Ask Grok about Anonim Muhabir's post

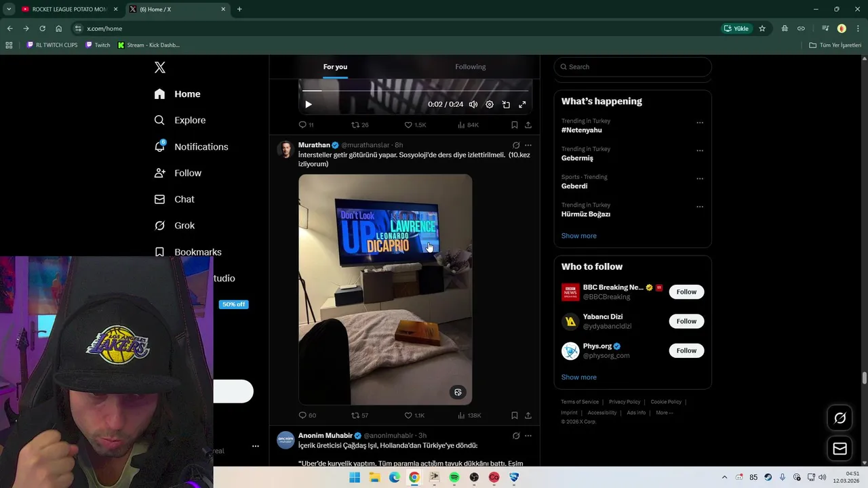[x=516, y=436]
